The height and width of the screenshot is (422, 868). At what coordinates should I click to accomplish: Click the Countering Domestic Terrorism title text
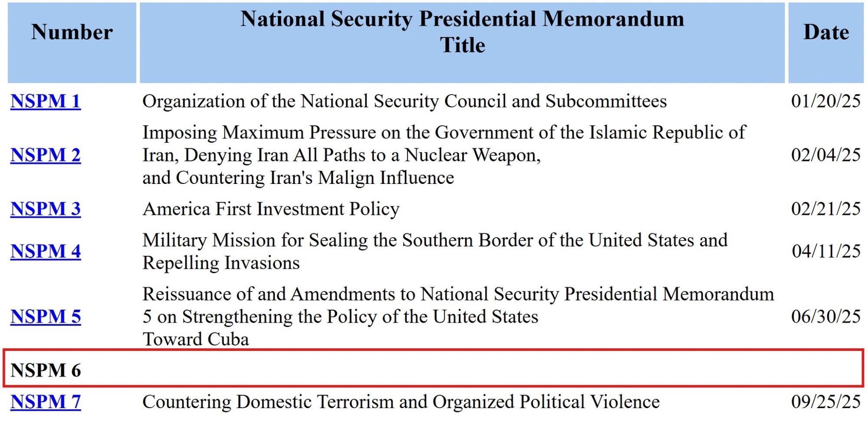point(401,402)
